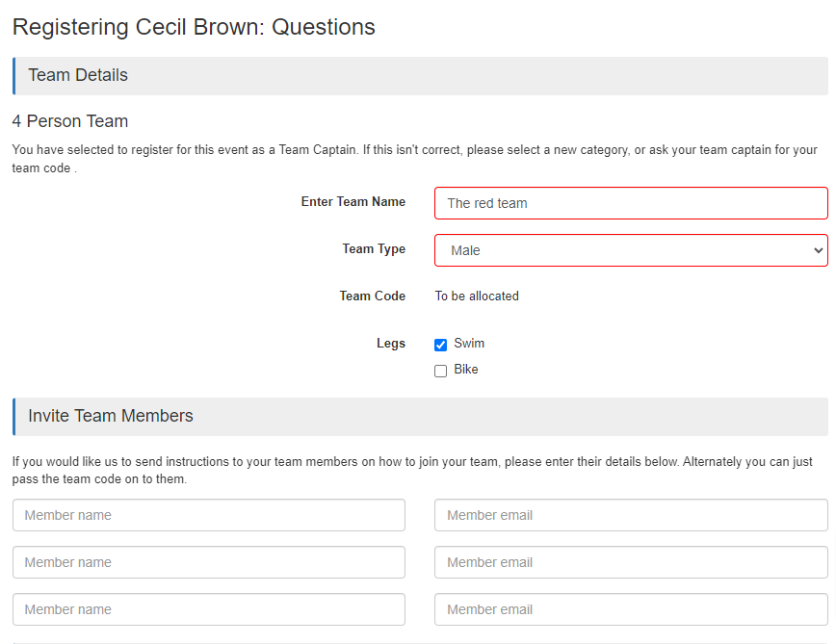
Task: Select the second Member name field
Action: [209, 562]
